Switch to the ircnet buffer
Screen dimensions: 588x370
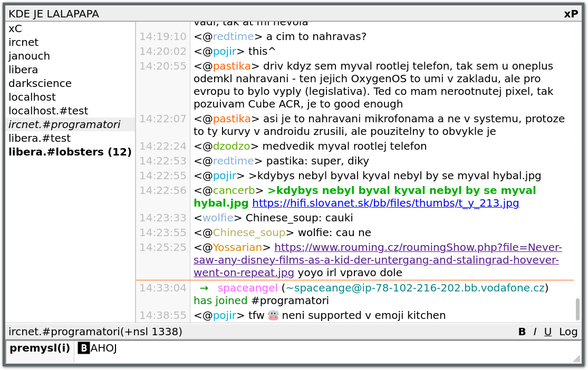[23, 43]
